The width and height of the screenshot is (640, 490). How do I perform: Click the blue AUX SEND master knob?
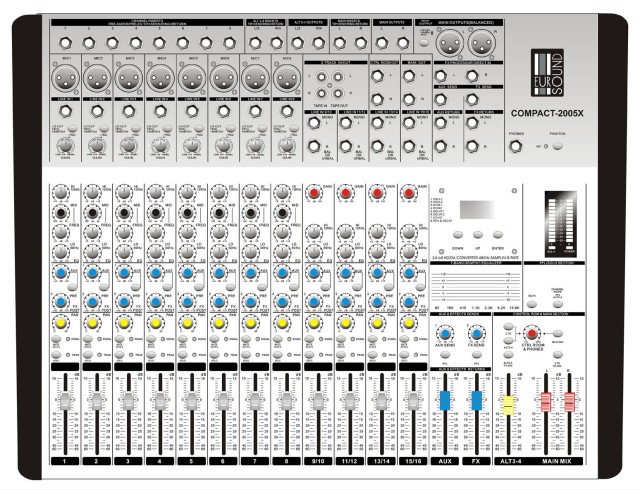pos(445,334)
